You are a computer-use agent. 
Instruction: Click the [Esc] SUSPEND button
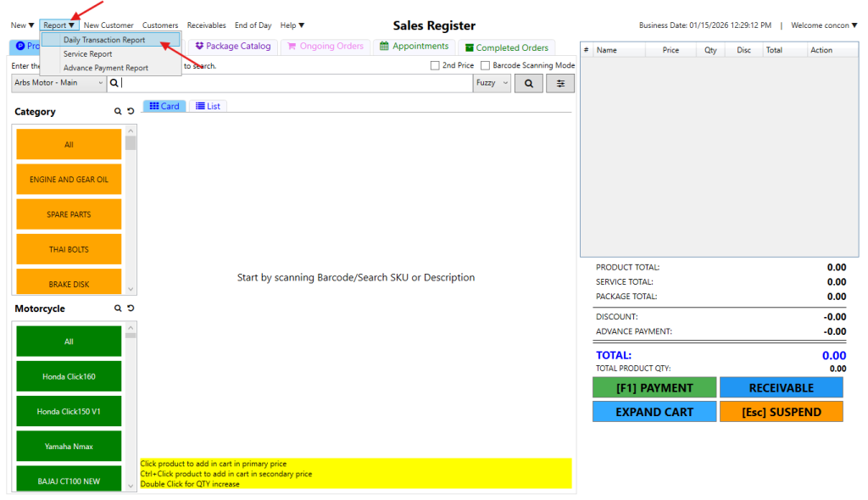781,412
